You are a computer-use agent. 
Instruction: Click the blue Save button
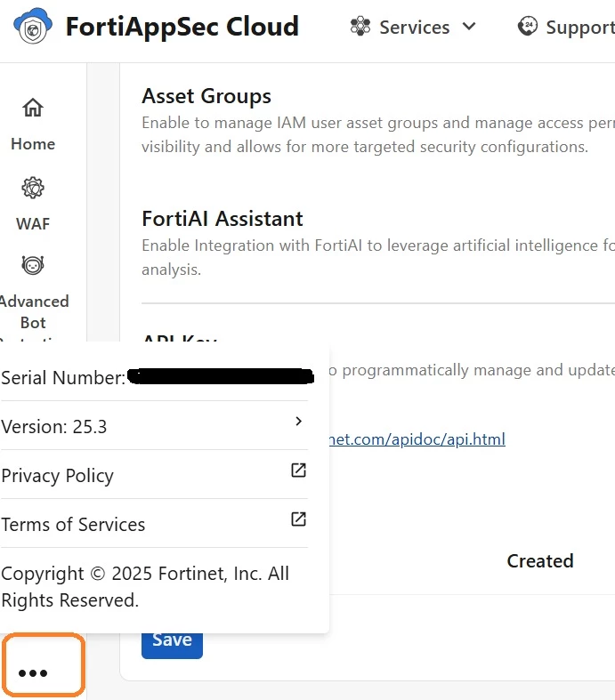(x=172, y=645)
